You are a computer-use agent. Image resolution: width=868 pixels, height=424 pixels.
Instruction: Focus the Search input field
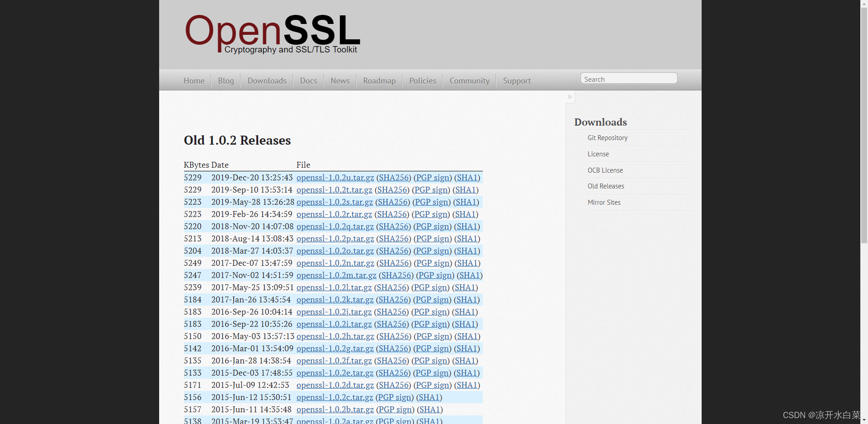tap(629, 79)
